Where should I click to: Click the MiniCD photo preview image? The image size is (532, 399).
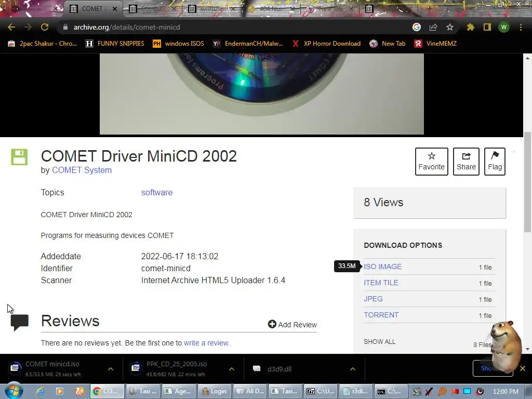(262, 94)
